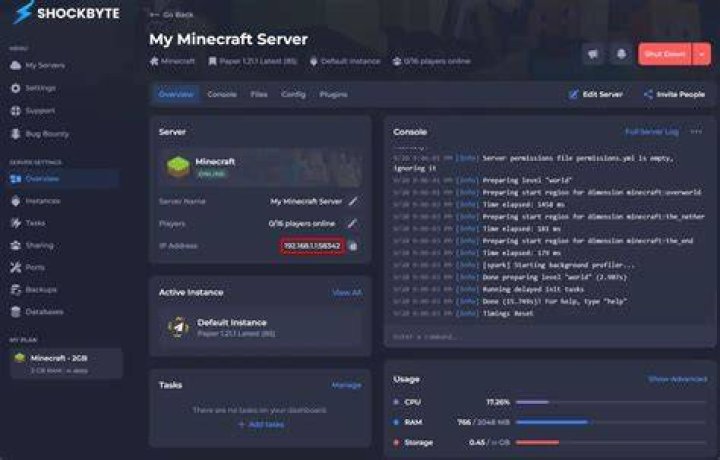Open the Support page in sidebar
Screen dimensions: 720x460
(32, 111)
